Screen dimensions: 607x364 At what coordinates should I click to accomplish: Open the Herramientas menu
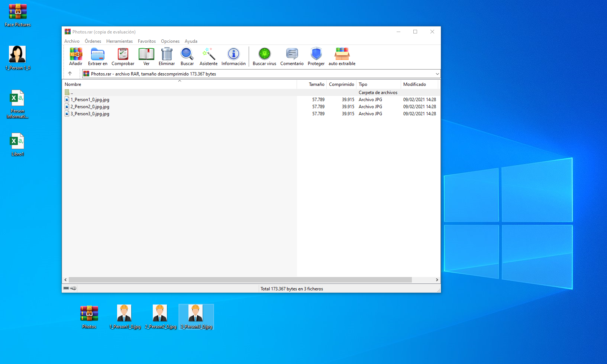point(119,41)
